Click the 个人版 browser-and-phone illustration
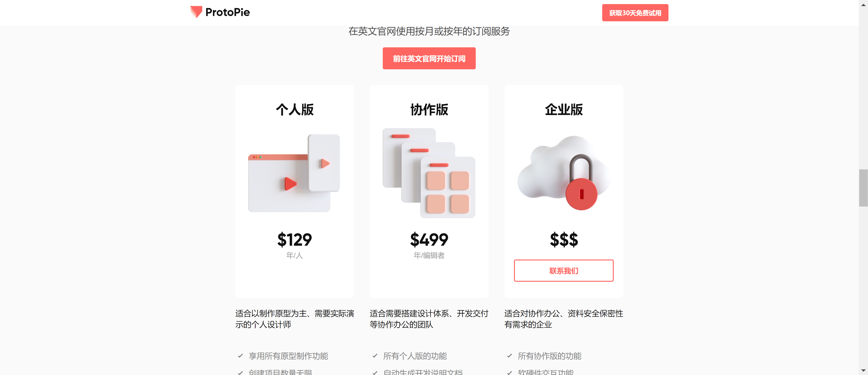Screen dimensions: 868x375 point(294,173)
